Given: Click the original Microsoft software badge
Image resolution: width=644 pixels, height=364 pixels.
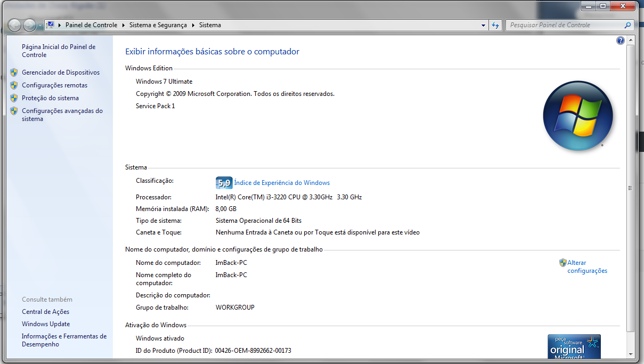Looking at the screenshot, I should 574,346.
